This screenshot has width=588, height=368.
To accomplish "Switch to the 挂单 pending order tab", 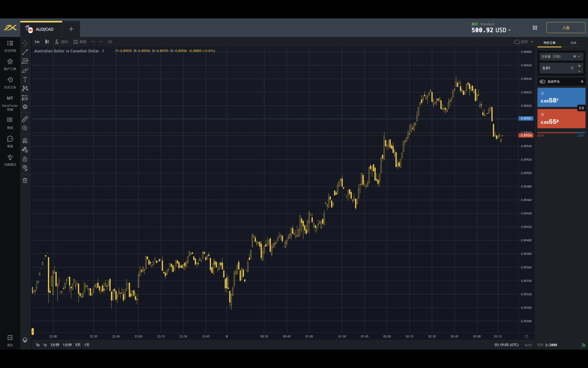I will click(573, 43).
